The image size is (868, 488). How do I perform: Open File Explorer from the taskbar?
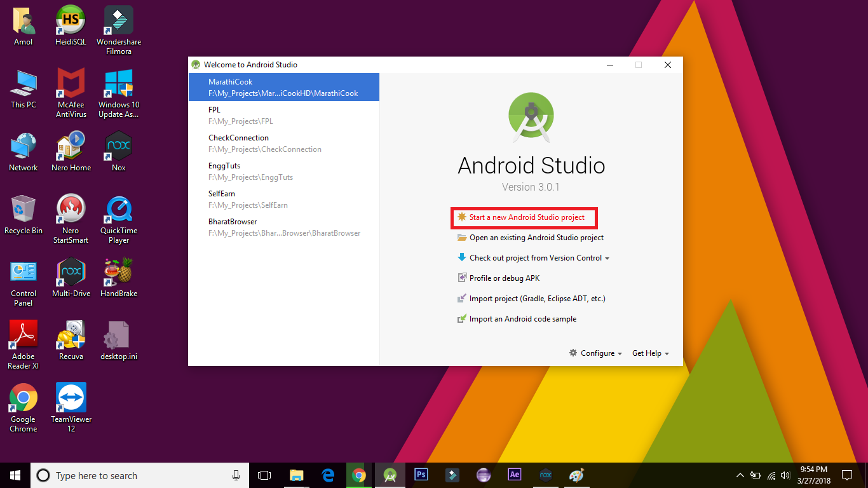point(296,475)
